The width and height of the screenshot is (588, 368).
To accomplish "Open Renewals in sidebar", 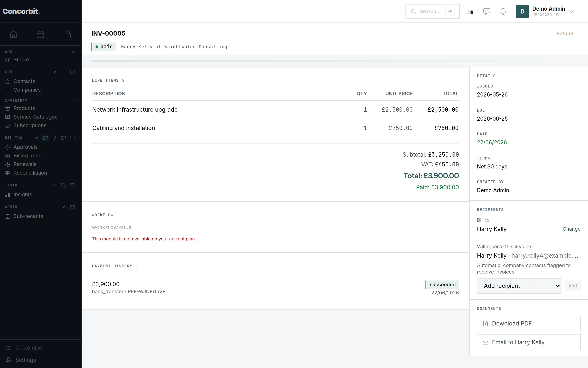I will (25, 164).
